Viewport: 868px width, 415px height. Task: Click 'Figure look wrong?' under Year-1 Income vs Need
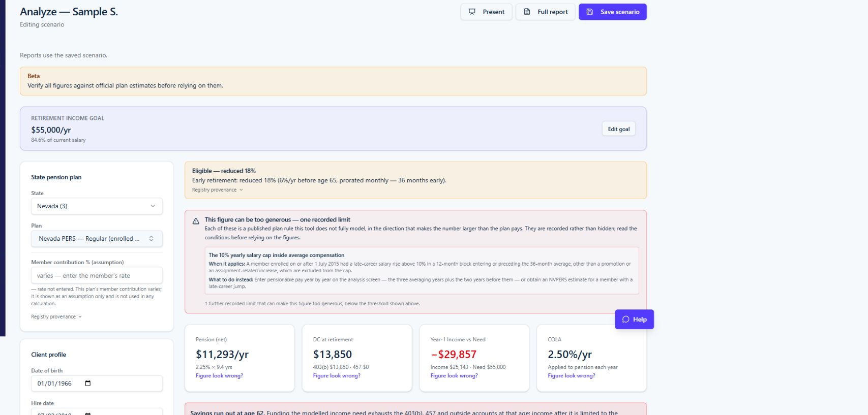click(x=454, y=376)
